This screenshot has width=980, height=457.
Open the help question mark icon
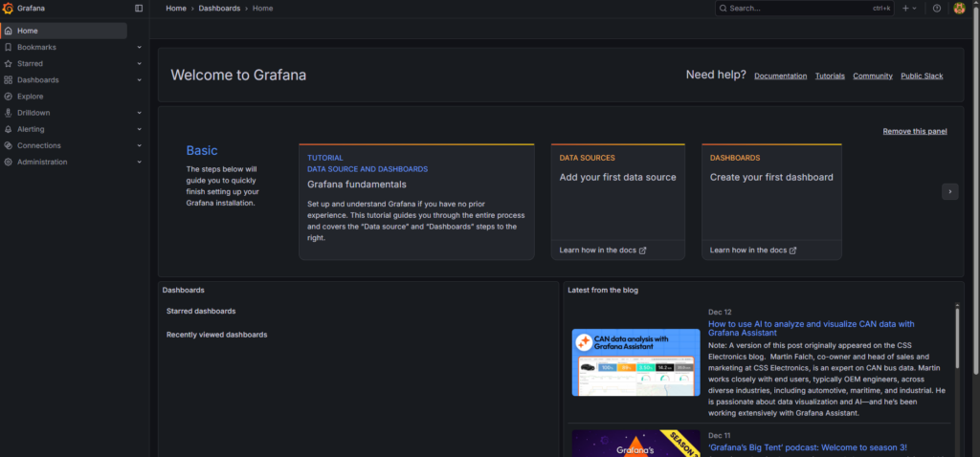pos(937,8)
